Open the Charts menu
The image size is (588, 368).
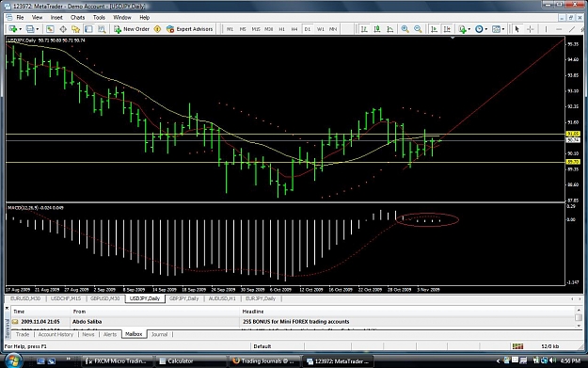click(x=78, y=17)
